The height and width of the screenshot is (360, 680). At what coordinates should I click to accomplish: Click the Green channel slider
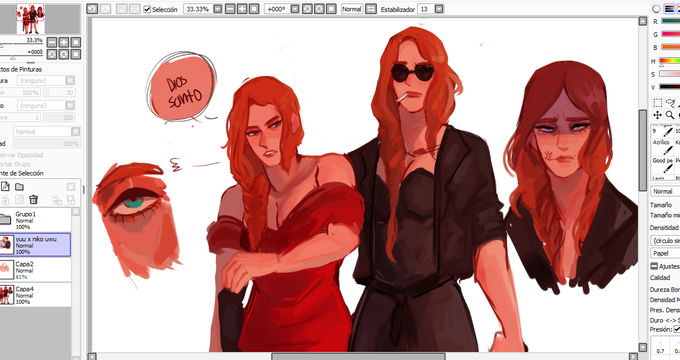670,34
